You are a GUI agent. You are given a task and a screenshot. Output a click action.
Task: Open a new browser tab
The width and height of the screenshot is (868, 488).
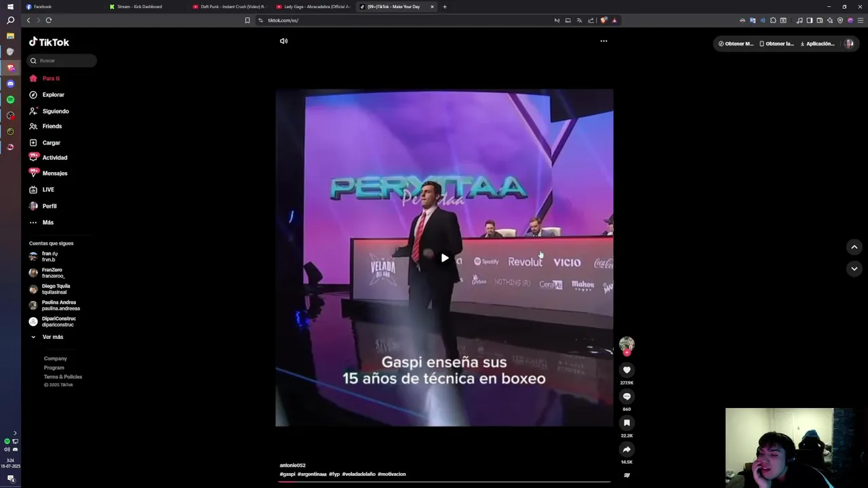tap(445, 7)
